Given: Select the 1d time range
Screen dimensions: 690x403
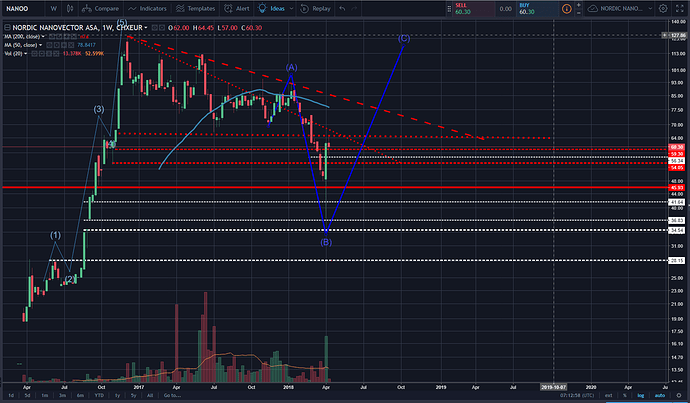Looking at the screenshot, I should [x=11, y=395].
